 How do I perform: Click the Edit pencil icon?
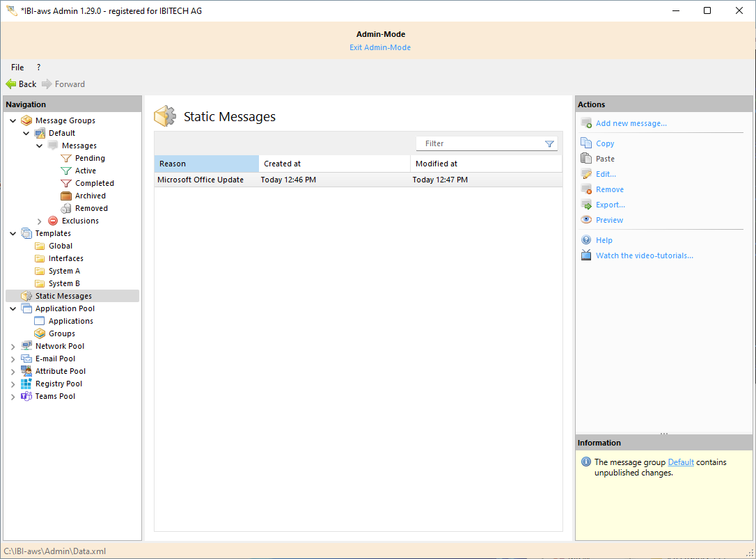click(x=586, y=174)
